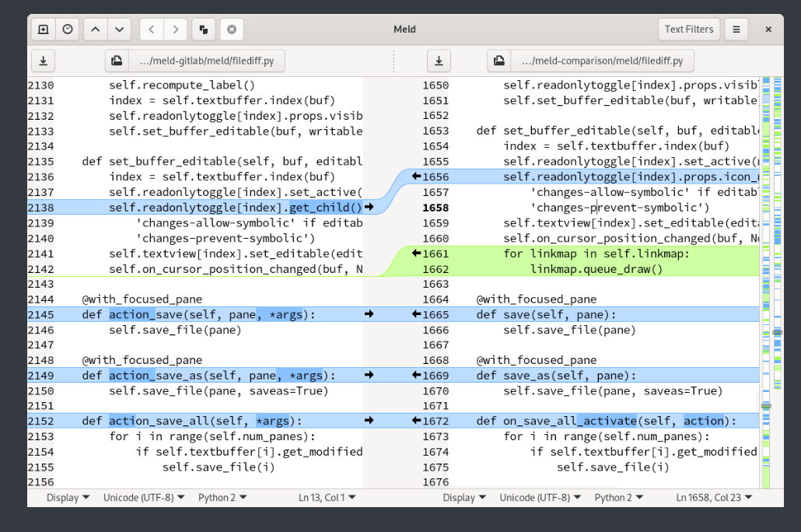The width and height of the screenshot is (801, 532).
Task: Click the right diff overview map strip
Action: pyautogui.click(x=778, y=282)
